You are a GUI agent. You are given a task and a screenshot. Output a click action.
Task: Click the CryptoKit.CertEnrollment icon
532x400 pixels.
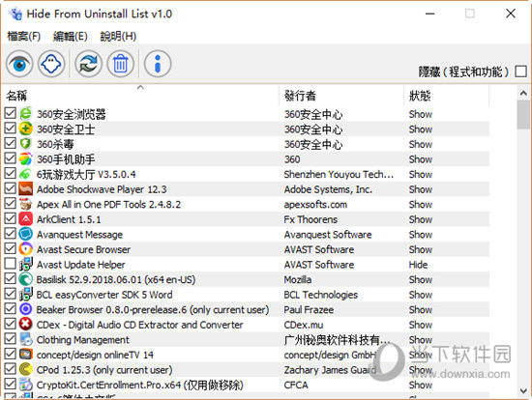pos(25,385)
